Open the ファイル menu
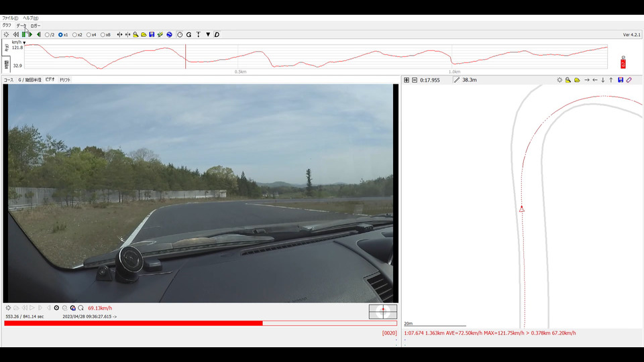This screenshot has height=362, width=644. click(x=10, y=18)
